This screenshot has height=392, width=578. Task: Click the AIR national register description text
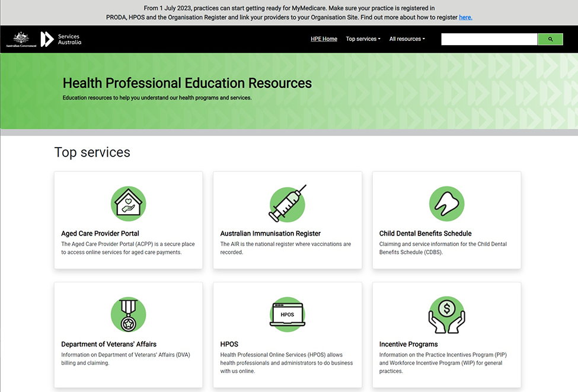285,248
